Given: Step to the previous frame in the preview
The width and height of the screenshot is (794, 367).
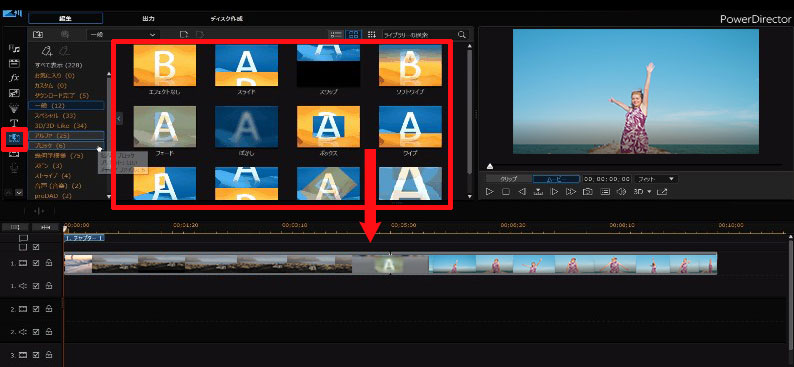Looking at the screenshot, I should pyautogui.click(x=522, y=192).
